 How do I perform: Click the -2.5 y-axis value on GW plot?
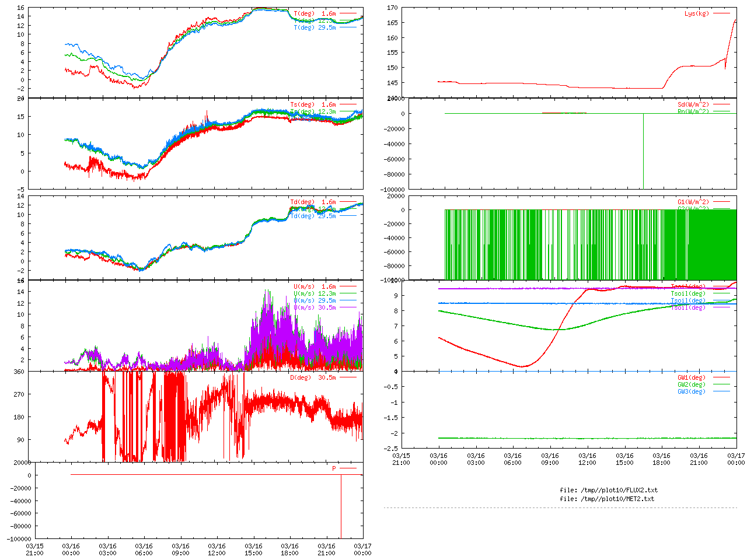pyautogui.click(x=391, y=449)
